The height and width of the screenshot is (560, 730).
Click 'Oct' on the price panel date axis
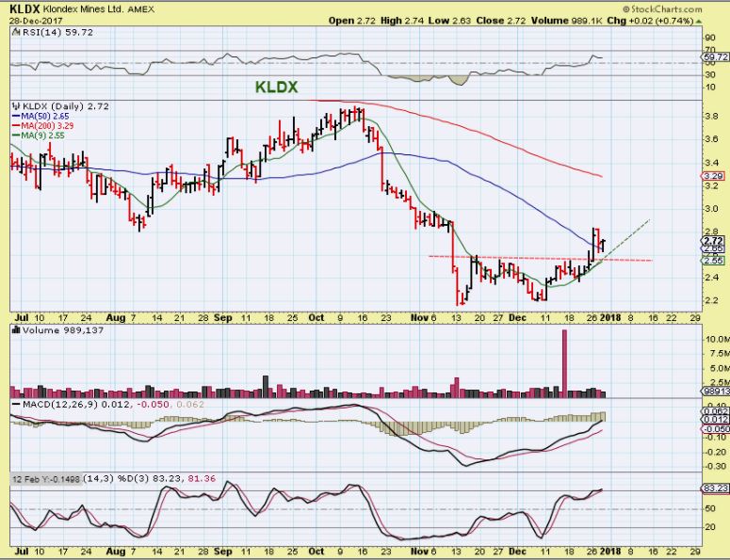316,318
